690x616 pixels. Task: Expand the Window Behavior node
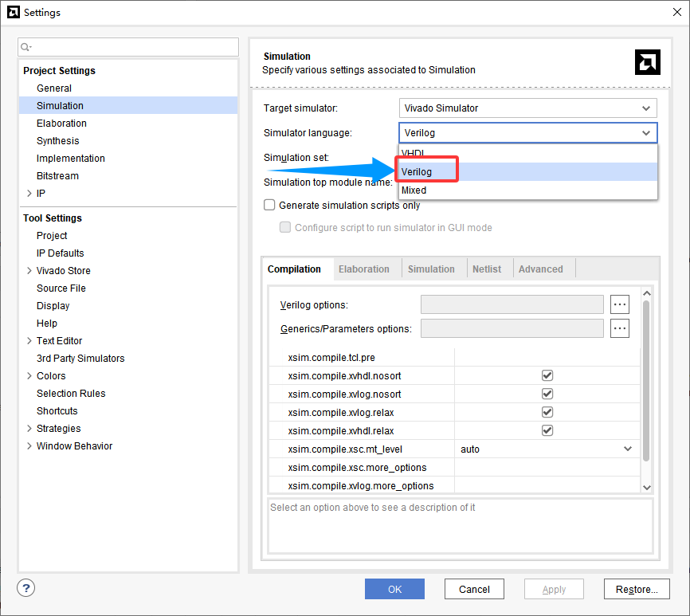tap(29, 445)
